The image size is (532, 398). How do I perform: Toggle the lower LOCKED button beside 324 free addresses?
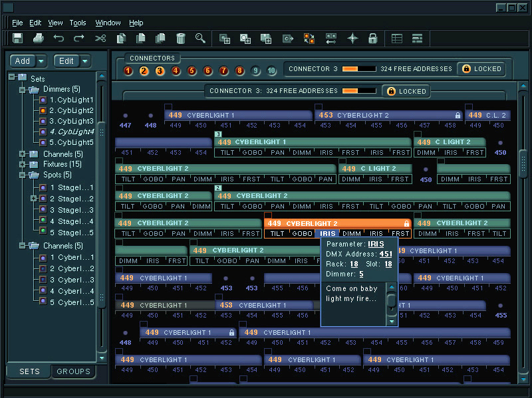(x=406, y=91)
